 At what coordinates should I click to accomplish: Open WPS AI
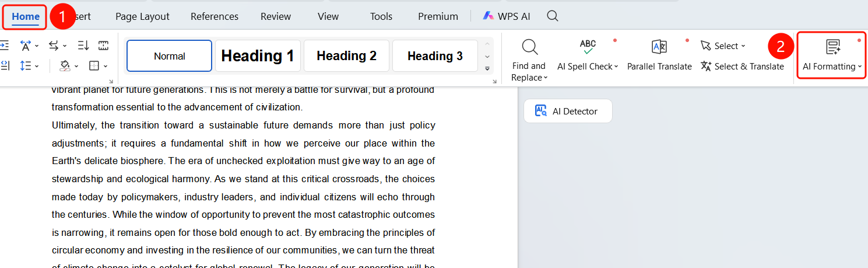point(506,16)
